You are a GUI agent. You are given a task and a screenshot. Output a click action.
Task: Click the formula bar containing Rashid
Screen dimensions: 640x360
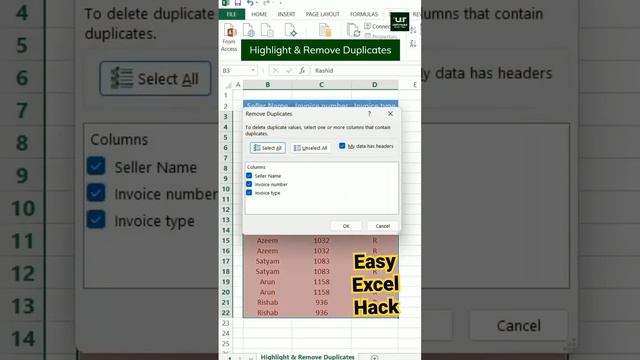coord(366,71)
